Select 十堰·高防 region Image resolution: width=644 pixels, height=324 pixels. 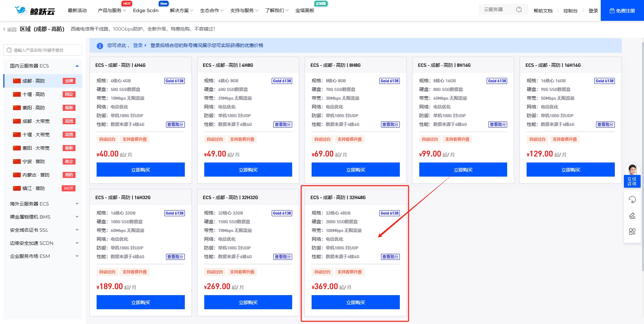point(43,94)
